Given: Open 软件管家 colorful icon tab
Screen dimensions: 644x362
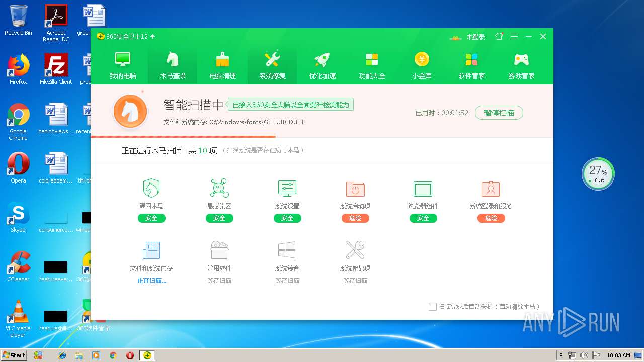Looking at the screenshot, I should point(471,66).
